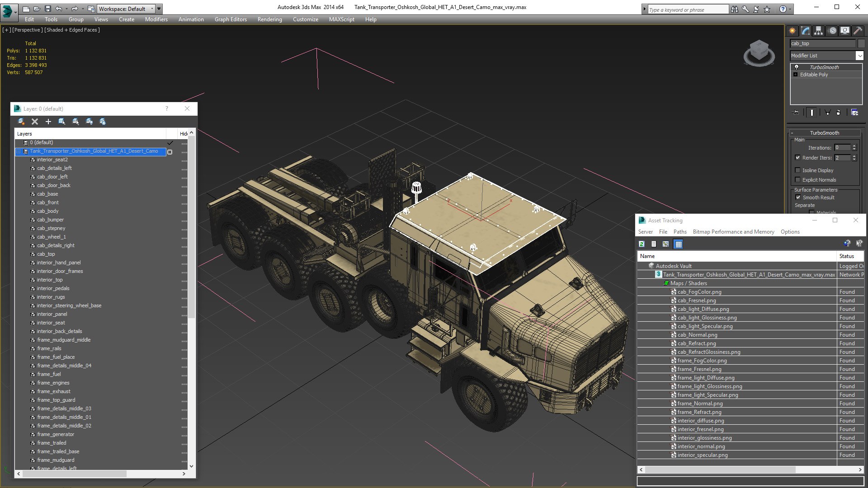
Task: Click the Save File floppy icon
Action: 47,9
